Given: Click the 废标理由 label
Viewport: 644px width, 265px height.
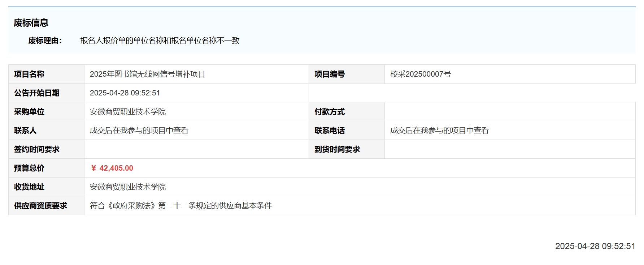Looking at the screenshot, I should coord(45,40).
